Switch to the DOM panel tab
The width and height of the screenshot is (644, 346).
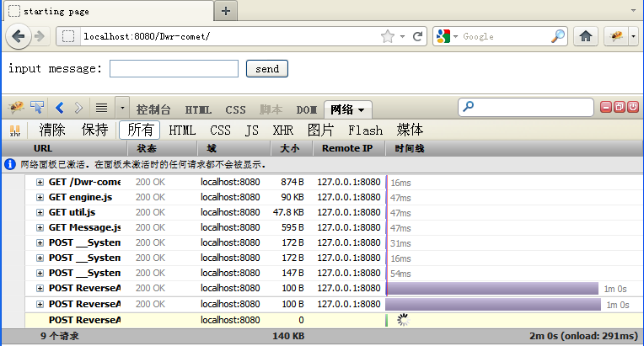[x=306, y=109]
